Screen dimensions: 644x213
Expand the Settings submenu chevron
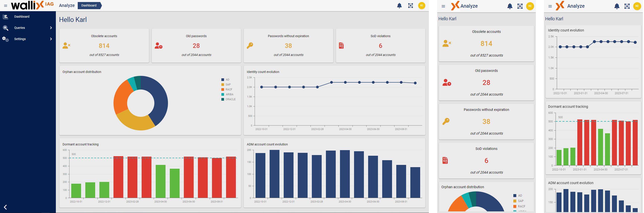tap(51, 39)
